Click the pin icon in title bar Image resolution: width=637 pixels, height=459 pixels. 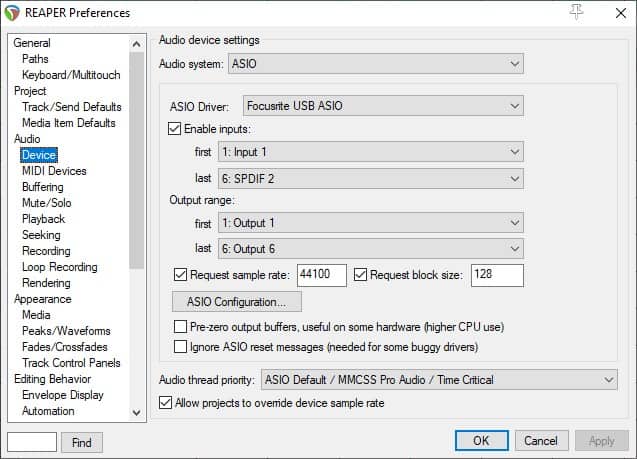point(576,12)
